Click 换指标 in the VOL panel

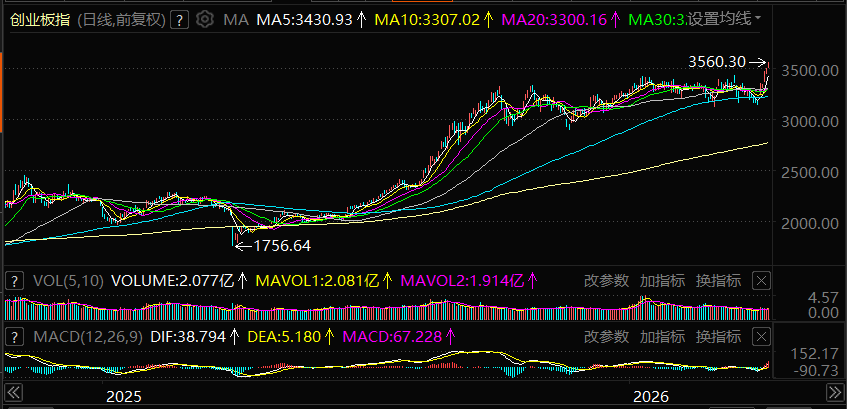pyautogui.click(x=718, y=280)
